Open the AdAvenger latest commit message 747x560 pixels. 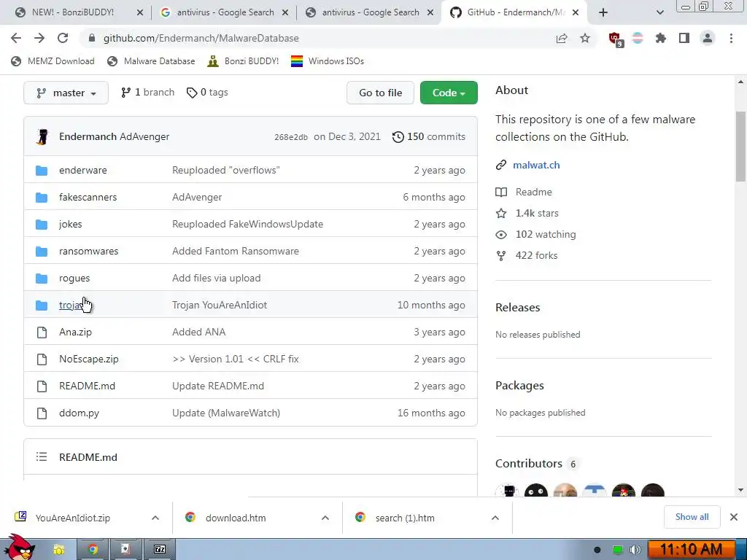(x=144, y=136)
